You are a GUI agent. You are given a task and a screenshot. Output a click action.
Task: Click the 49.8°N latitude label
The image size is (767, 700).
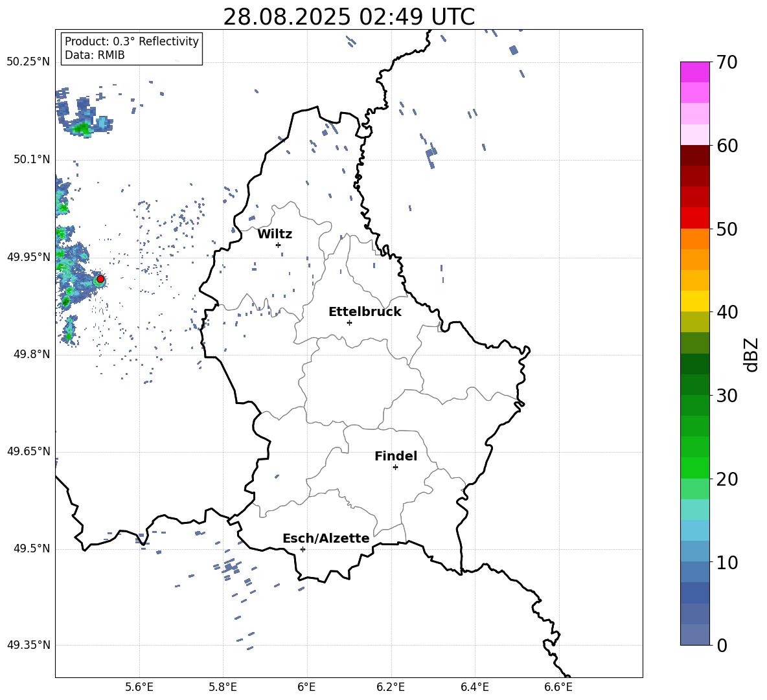[x=31, y=354]
